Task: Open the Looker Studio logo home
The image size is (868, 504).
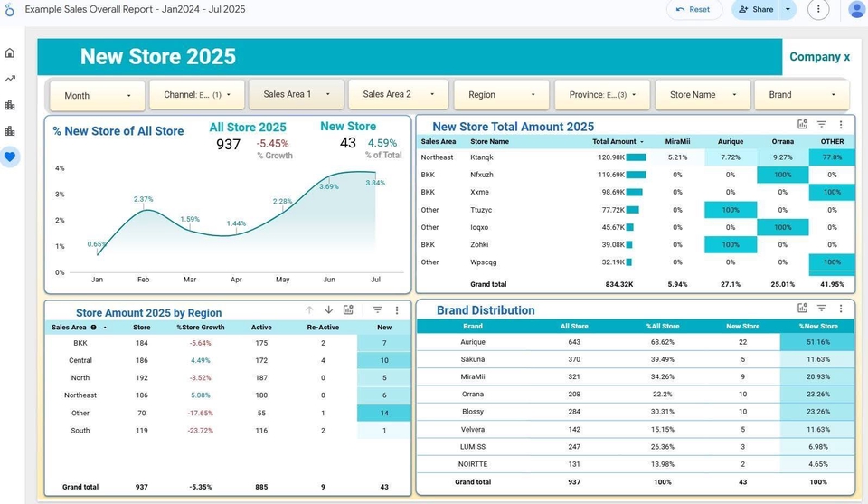Action: pos(9,9)
